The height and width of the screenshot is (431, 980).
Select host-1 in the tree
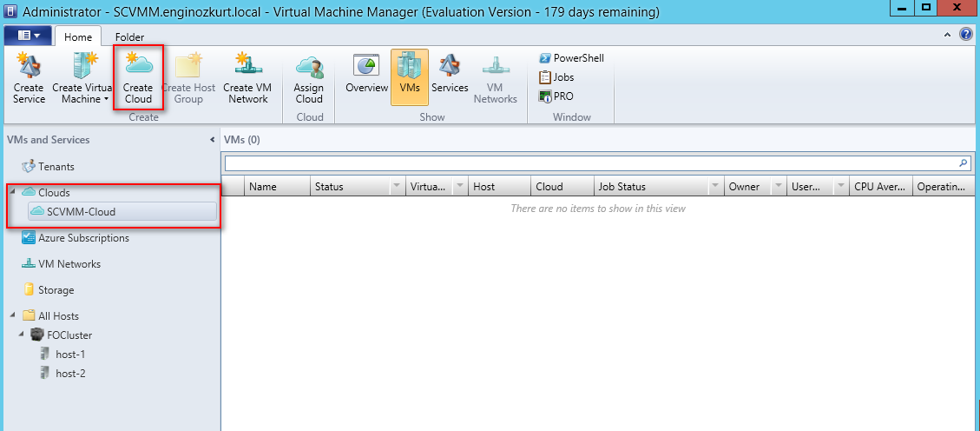coord(69,355)
